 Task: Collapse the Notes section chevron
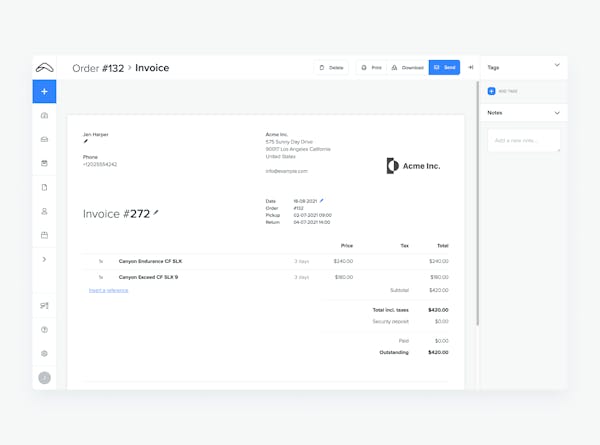tap(557, 113)
